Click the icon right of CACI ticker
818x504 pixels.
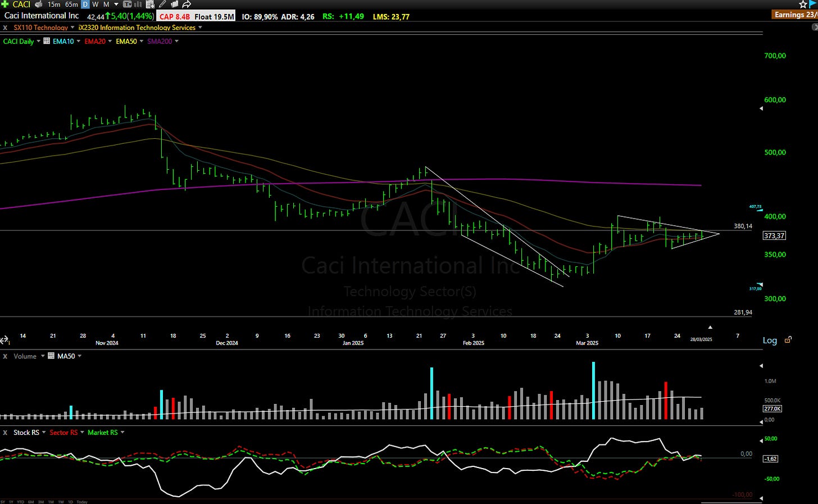tap(39, 4)
